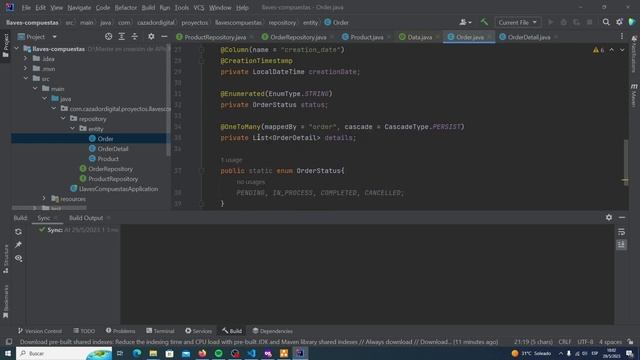640x360 pixels.
Task: Open the Problems tool window
Action: [120, 331]
